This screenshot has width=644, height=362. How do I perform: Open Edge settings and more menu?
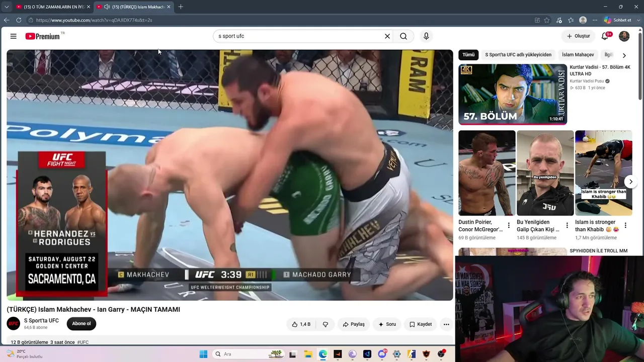pyautogui.click(x=595, y=20)
